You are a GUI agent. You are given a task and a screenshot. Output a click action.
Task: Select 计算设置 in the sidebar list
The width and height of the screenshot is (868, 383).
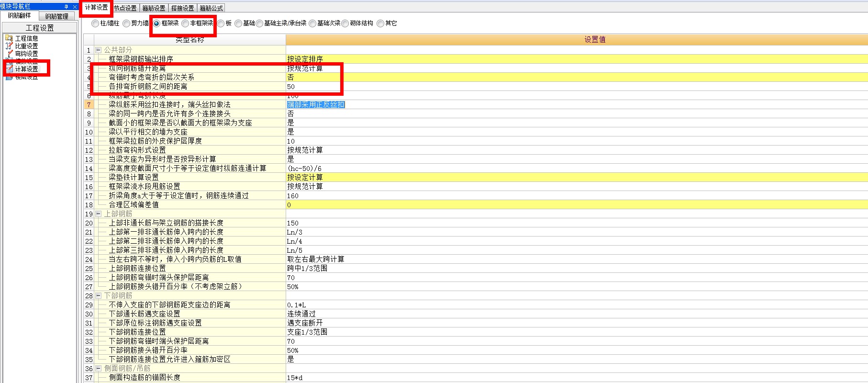tap(26, 69)
